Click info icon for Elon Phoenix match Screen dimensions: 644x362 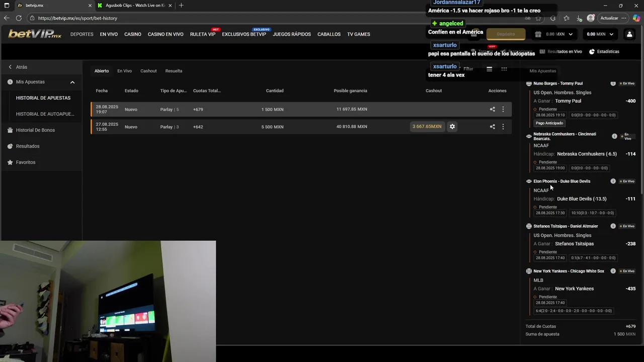coord(613,181)
